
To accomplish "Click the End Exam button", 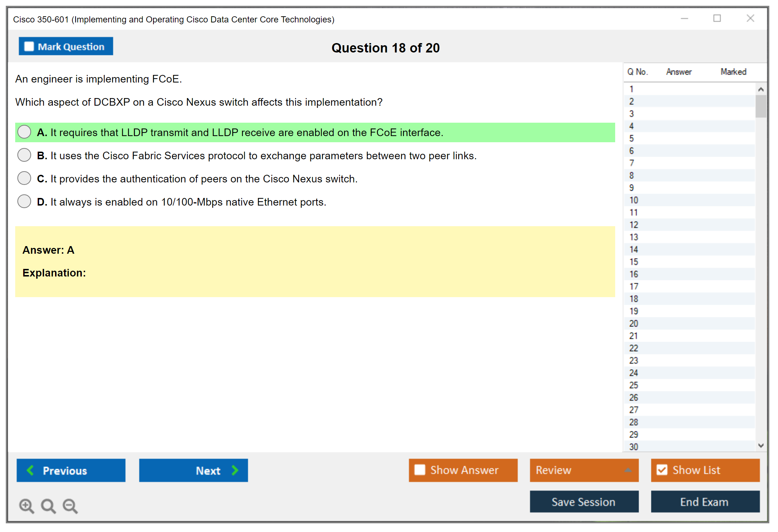I will [705, 502].
